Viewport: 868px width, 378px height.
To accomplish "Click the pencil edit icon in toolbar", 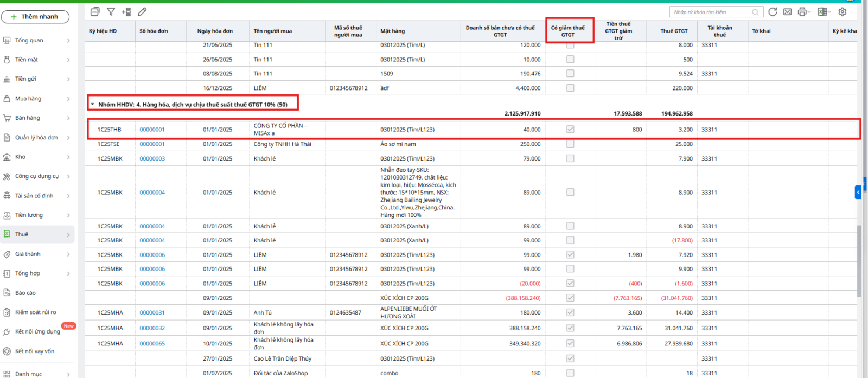I will (142, 11).
